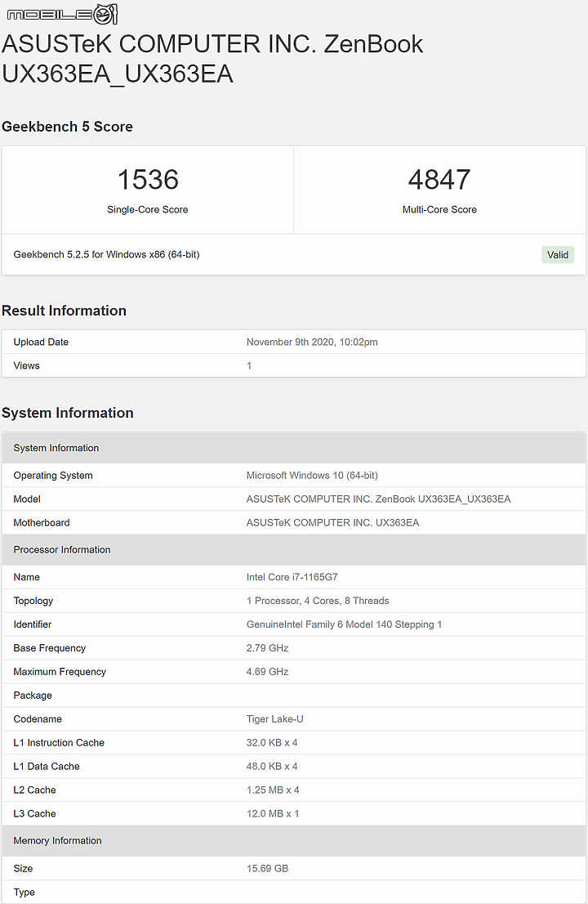The width and height of the screenshot is (588, 904).
Task: Click the Maximum Frequency row label
Action: (60, 672)
